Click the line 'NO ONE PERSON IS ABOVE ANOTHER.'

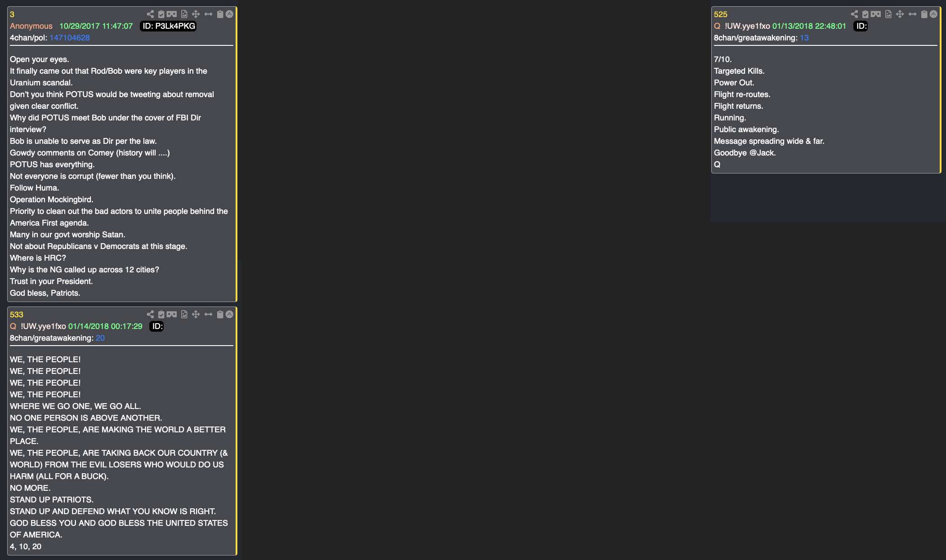pos(86,418)
